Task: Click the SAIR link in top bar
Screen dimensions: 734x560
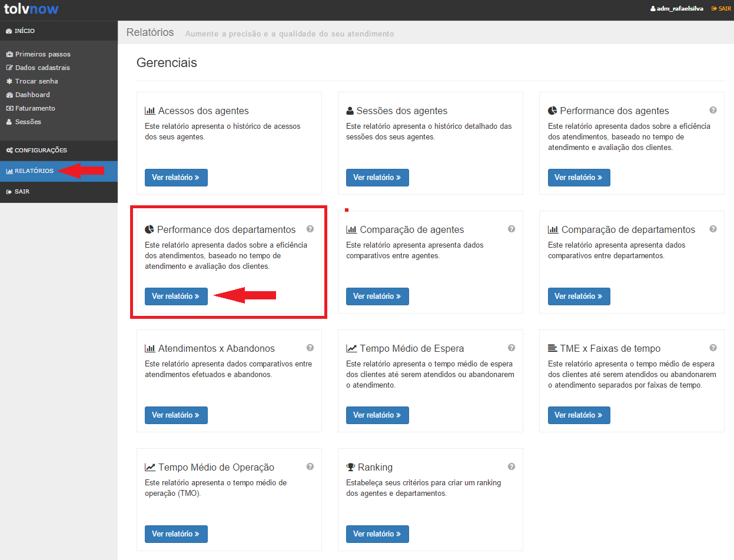Action: pyautogui.click(x=721, y=9)
